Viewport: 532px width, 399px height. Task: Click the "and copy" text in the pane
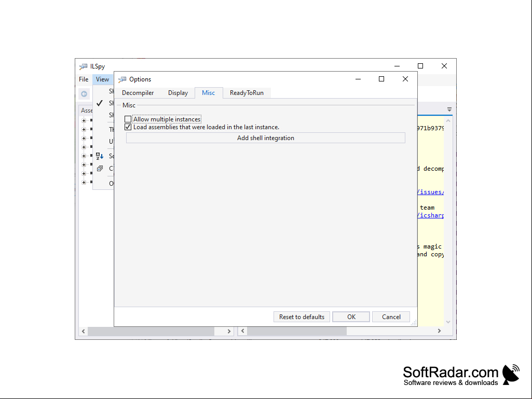pyautogui.click(x=431, y=254)
